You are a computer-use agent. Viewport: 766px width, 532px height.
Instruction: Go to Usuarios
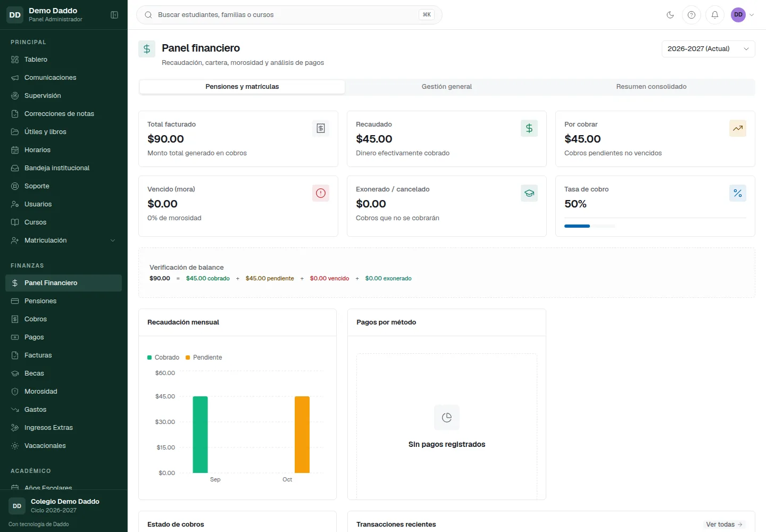point(64,204)
